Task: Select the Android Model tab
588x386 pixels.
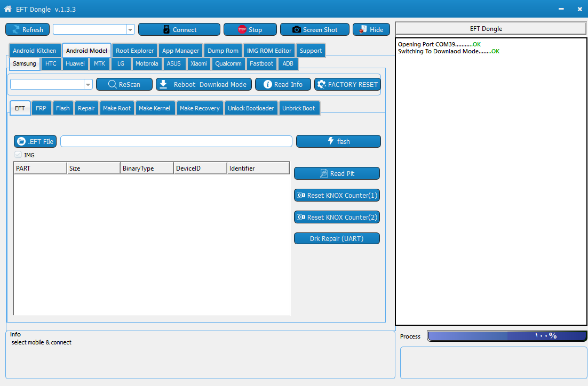Action: 86,51
